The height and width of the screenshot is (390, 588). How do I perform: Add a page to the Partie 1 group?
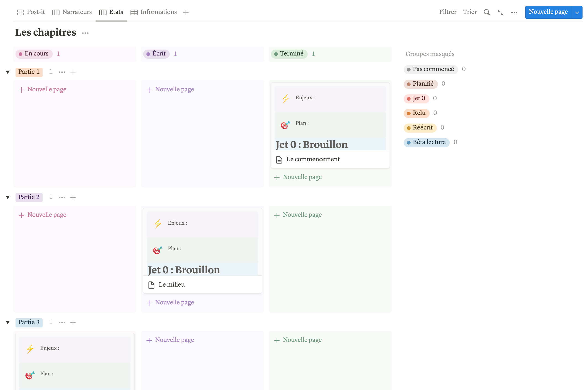tap(73, 72)
